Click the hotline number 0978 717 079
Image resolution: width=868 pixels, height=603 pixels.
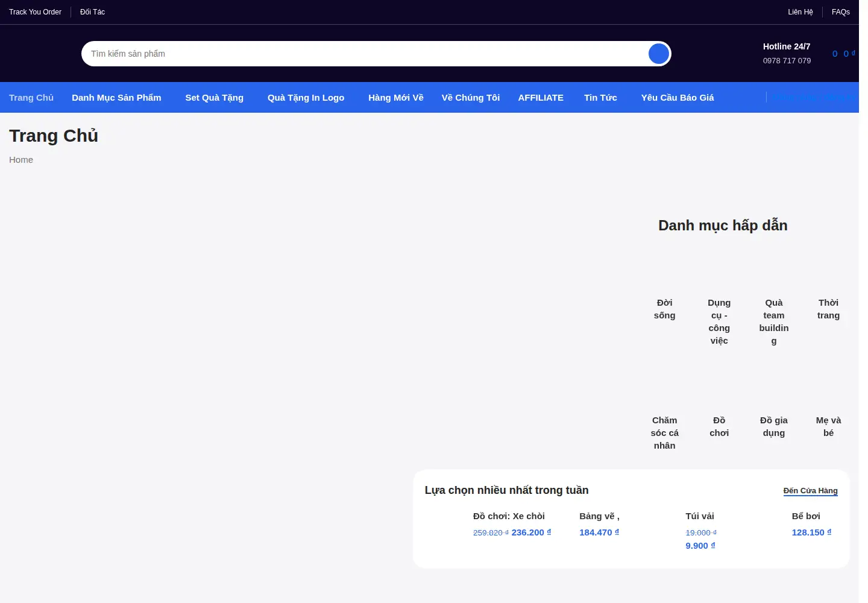[x=787, y=61]
